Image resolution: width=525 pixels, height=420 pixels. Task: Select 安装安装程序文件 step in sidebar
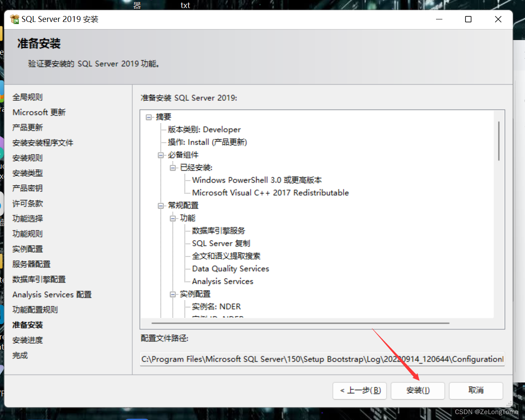pos(43,143)
